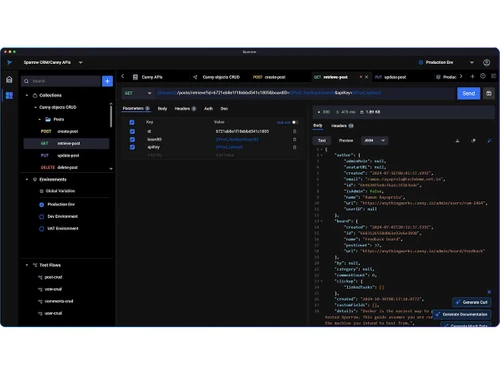Open the Home sidebar icon
The height and width of the screenshot is (375, 500).
point(9,80)
